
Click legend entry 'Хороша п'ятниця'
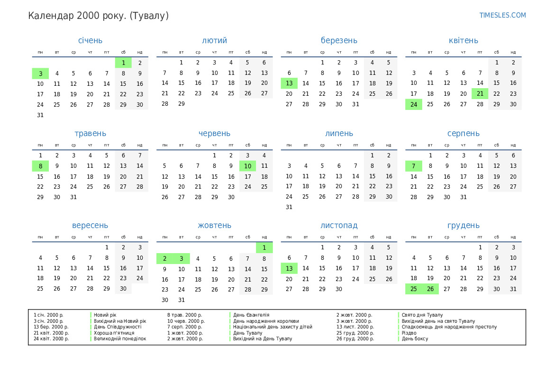[114, 333]
